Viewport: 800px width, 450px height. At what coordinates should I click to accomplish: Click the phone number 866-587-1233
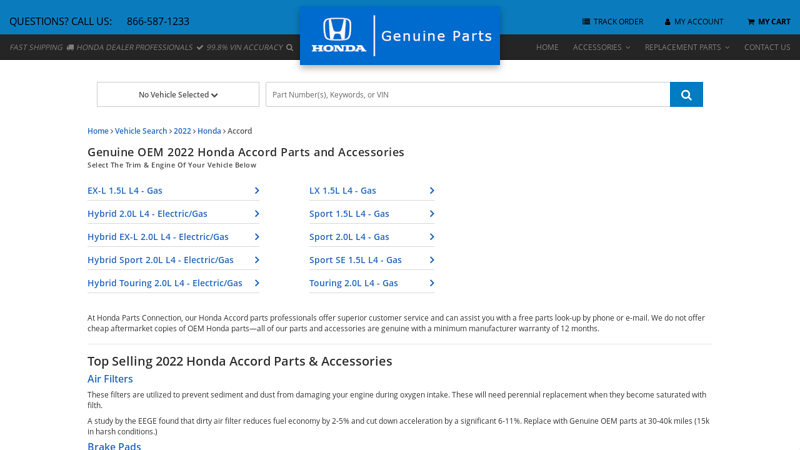click(x=158, y=21)
